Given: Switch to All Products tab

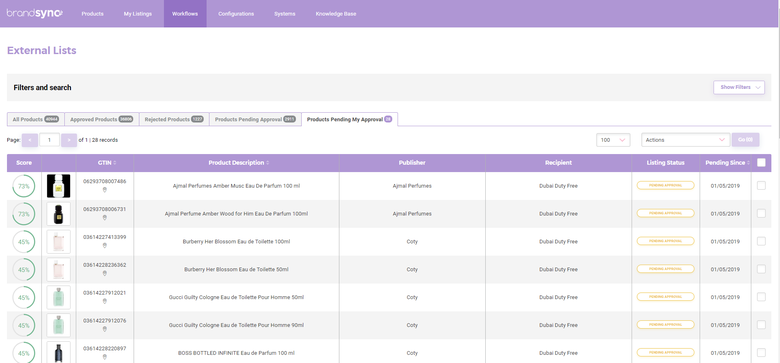Looking at the screenshot, I should click(36, 119).
